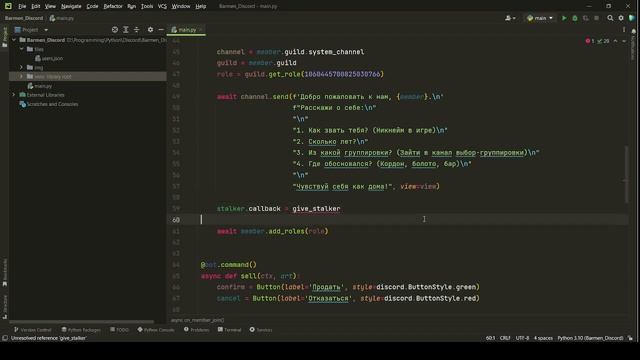
Task: Click the JetBrains toolbox icon at top right
Action: tap(632, 18)
